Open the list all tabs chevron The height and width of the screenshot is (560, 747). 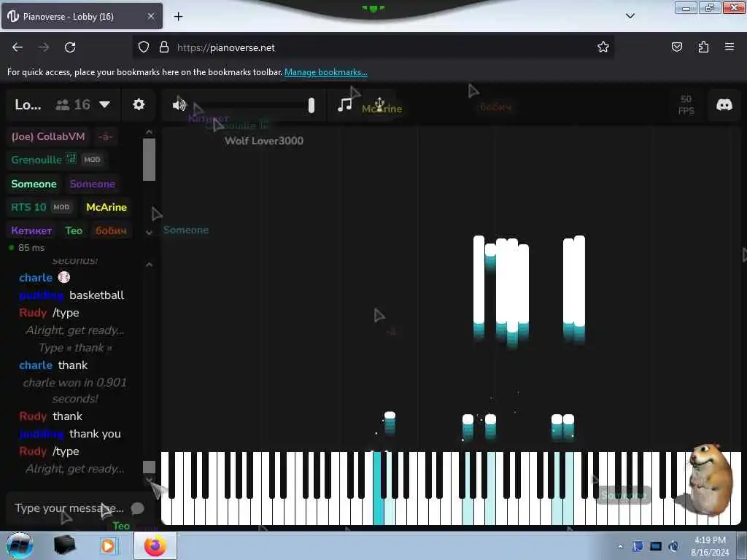pyautogui.click(x=630, y=16)
